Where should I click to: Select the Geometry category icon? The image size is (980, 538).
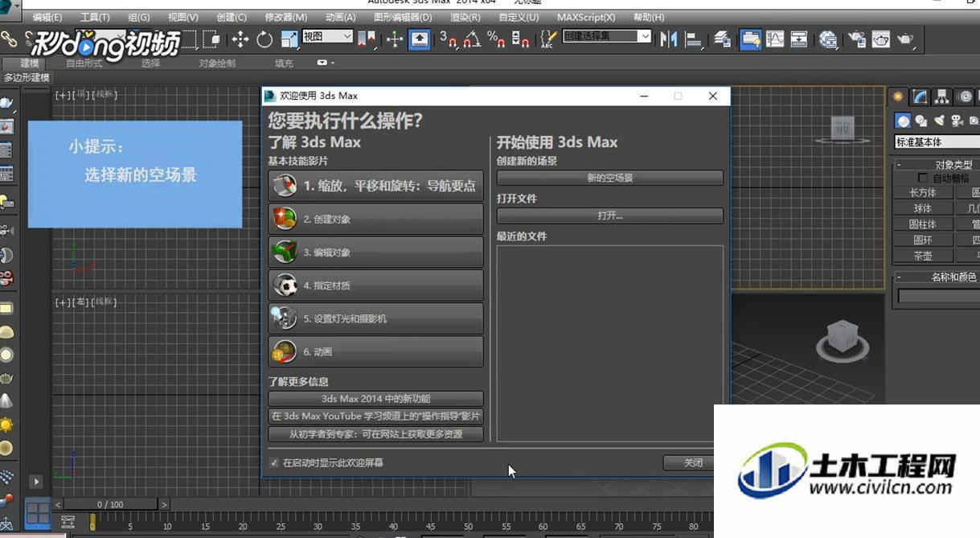904,121
